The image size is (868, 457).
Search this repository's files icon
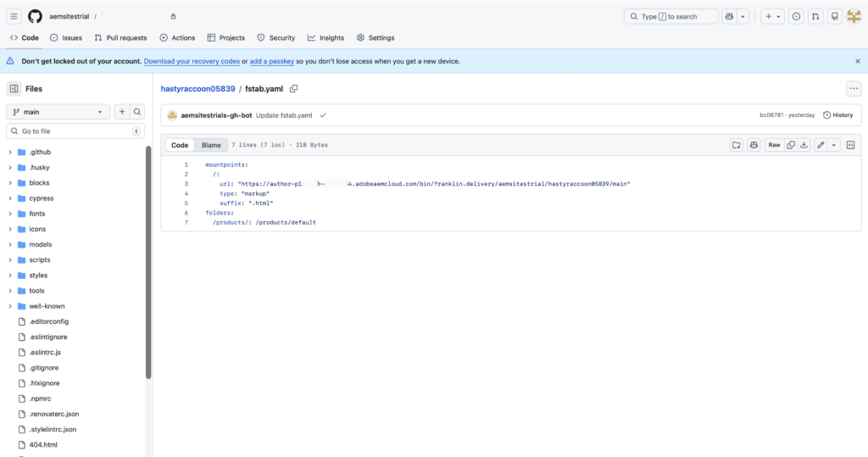point(137,112)
